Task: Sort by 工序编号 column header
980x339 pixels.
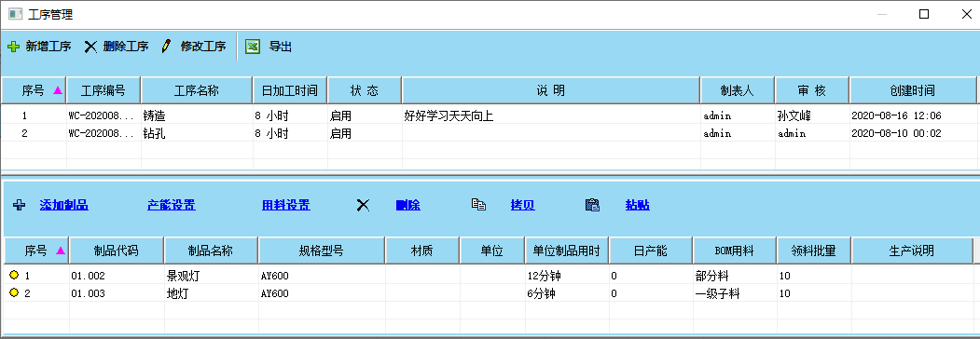Action: [x=104, y=90]
